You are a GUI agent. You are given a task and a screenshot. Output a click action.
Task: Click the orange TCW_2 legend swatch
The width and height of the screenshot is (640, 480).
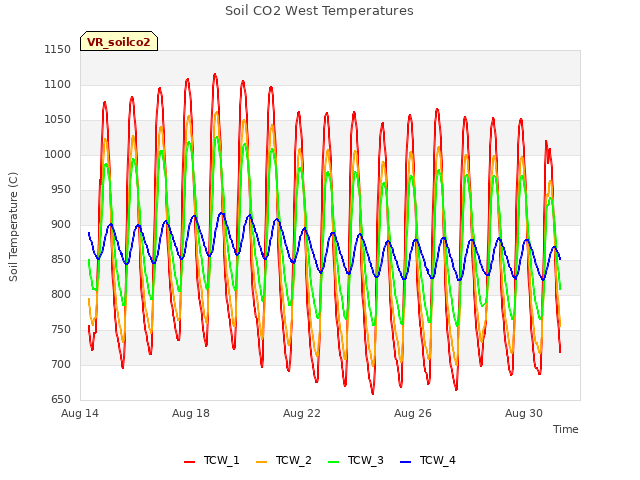point(262,461)
